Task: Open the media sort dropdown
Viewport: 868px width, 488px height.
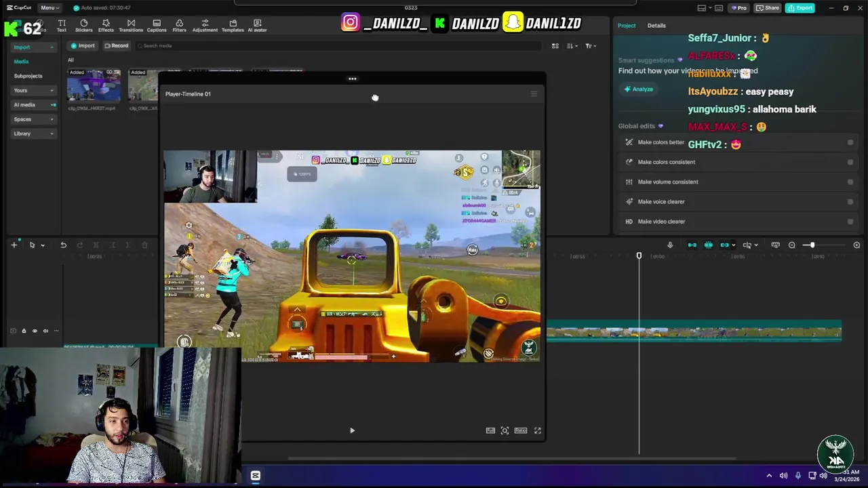Action: coord(572,45)
